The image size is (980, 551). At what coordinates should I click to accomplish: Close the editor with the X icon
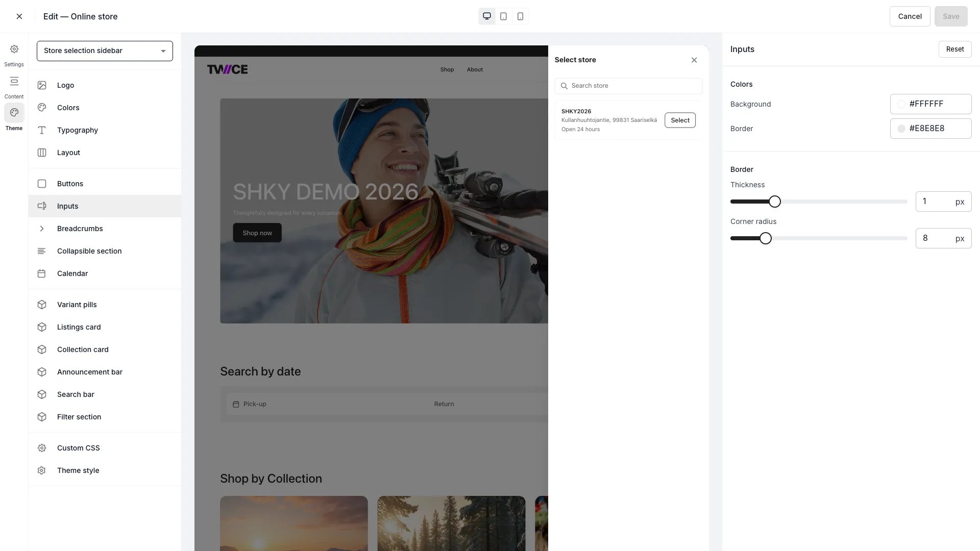19,16
